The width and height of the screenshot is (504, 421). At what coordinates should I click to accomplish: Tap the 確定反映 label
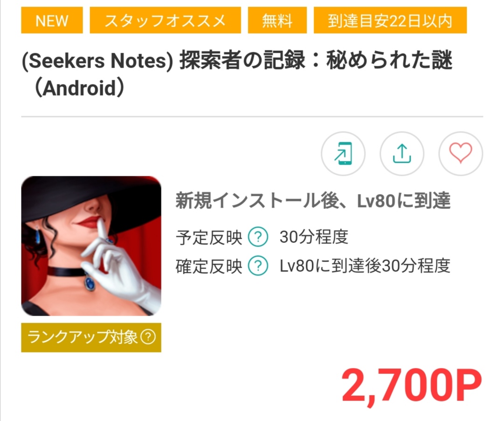click(209, 266)
